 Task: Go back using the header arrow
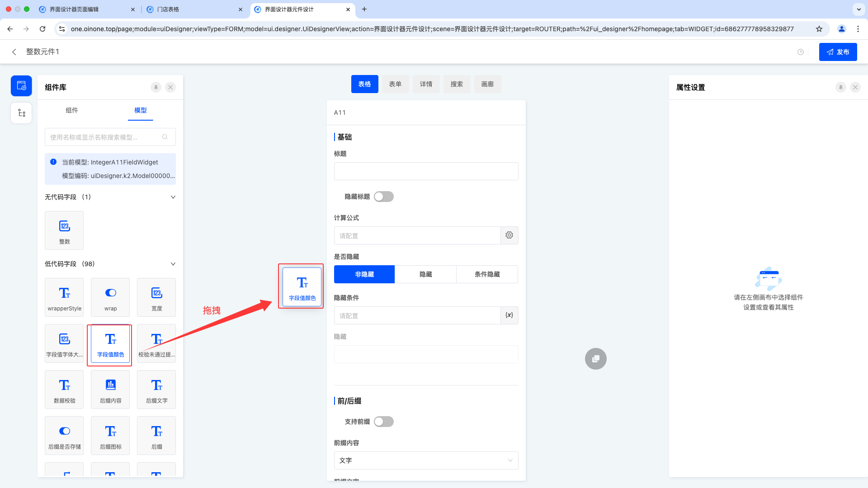coord(14,52)
